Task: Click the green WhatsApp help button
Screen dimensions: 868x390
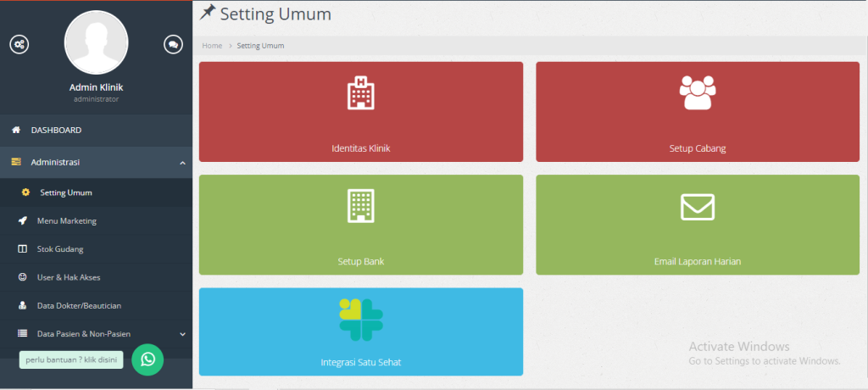Action: (147, 359)
